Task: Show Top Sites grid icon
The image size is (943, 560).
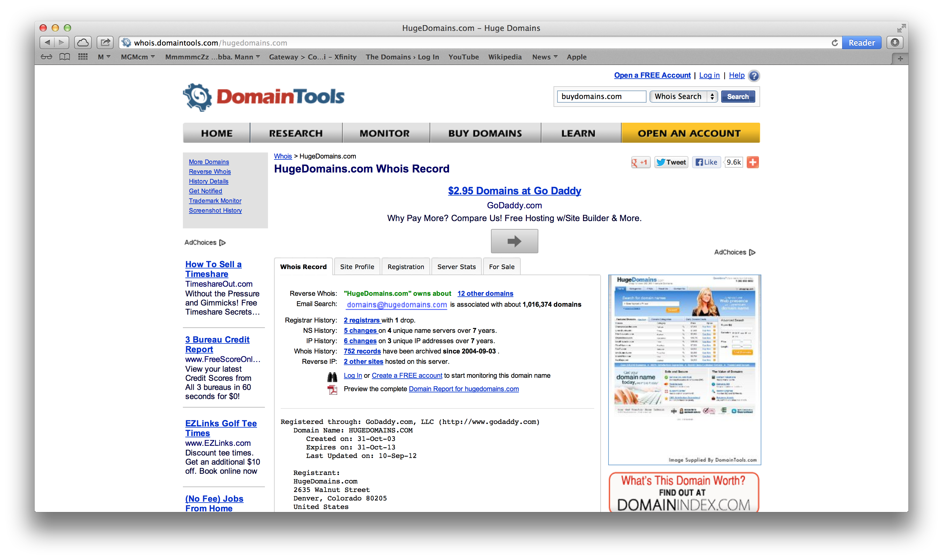Action: click(x=83, y=57)
